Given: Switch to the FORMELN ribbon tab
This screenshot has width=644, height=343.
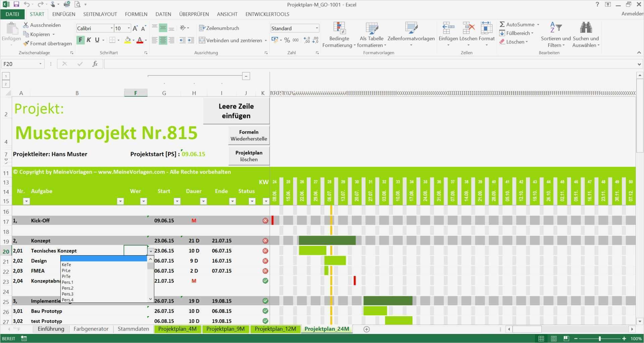Looking at the screenshot, I should (136, 14).
